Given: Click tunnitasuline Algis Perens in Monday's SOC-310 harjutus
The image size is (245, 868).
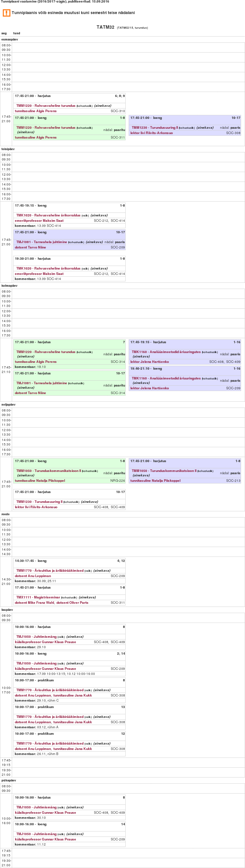Looking at the screenshot, I should pyautogui.click(x=36, y=111).
